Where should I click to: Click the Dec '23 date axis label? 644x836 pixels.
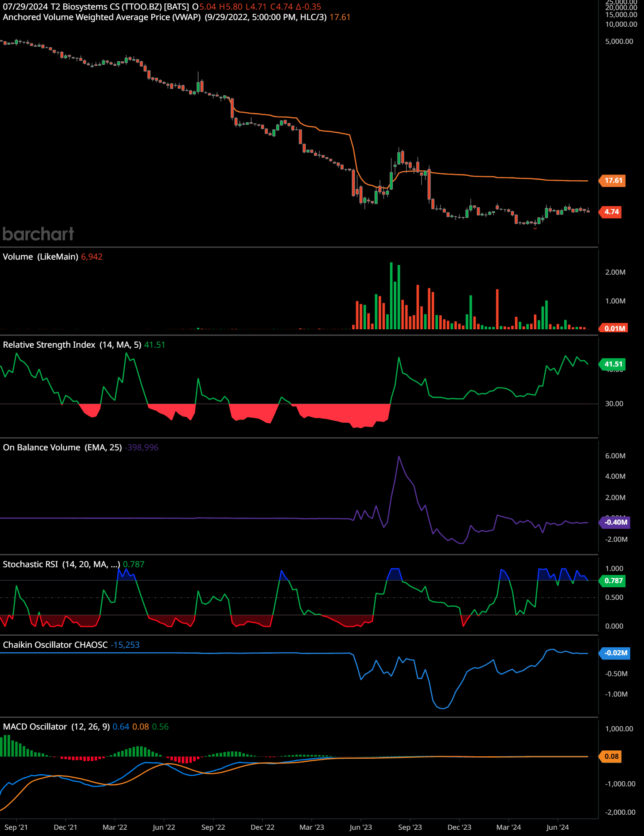tap(459, 827)
